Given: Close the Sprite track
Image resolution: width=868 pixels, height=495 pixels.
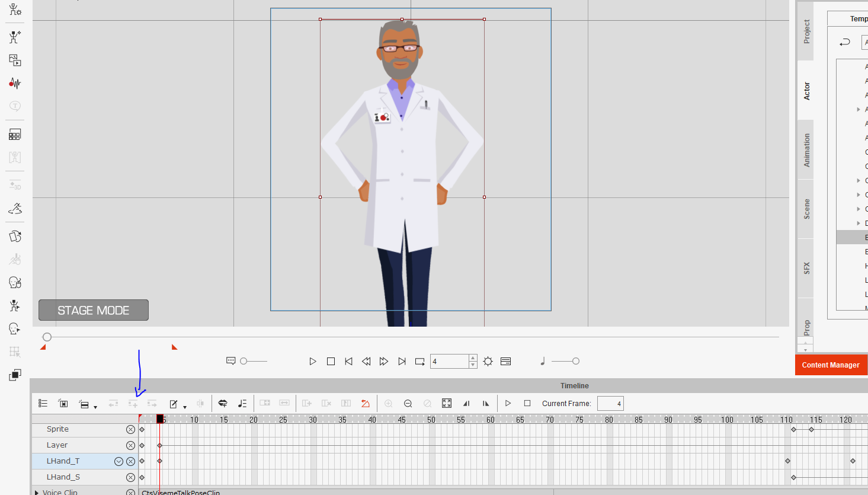Looking at the screenshot, I should [x=130, y=429].
